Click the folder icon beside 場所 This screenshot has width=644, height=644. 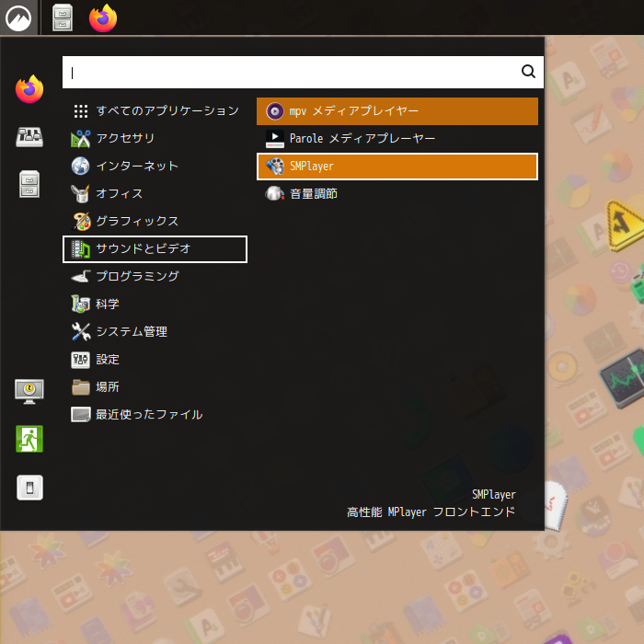click(81, 387)
